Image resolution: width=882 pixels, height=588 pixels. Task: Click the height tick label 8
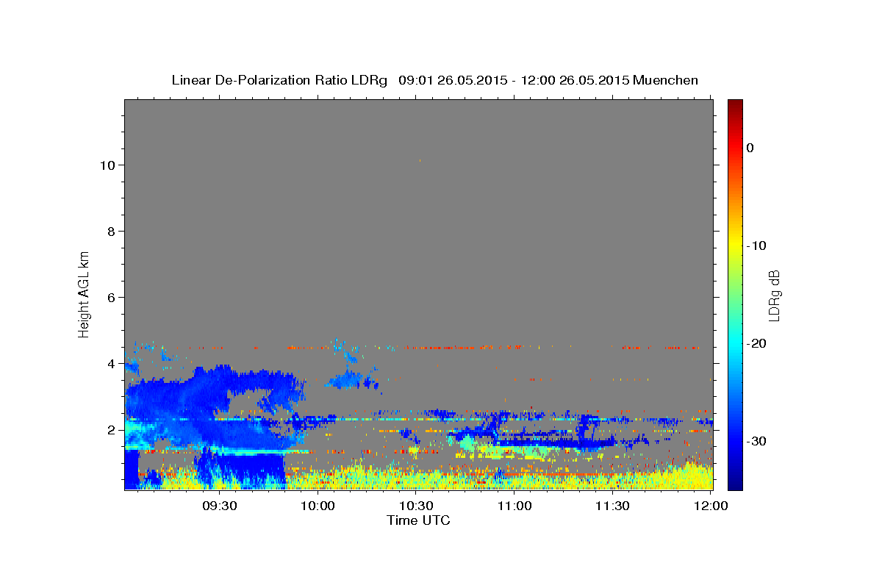pyautogui.click(x=110, y=231)
